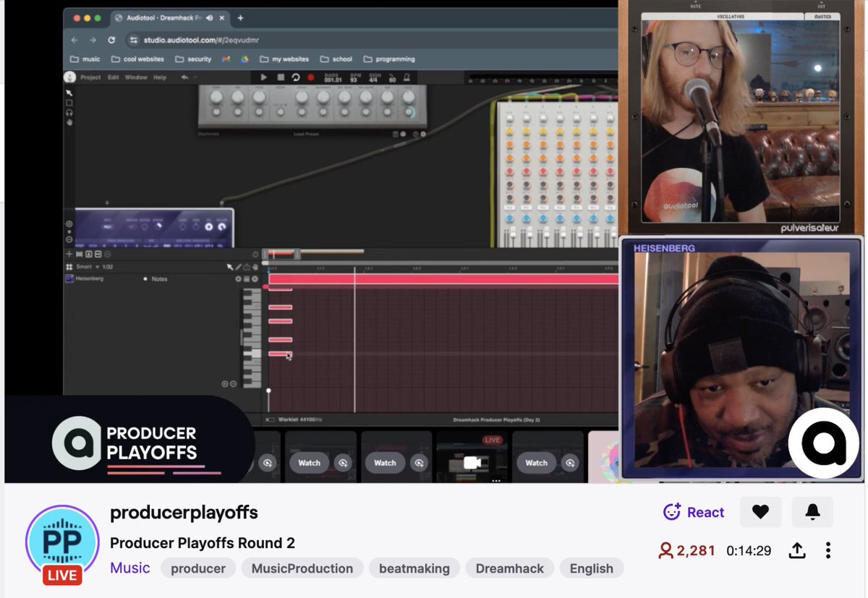Screen dimensions: 868x598
Task: Click the producerplayoffs channel name
Action: [x=184, y=513]
